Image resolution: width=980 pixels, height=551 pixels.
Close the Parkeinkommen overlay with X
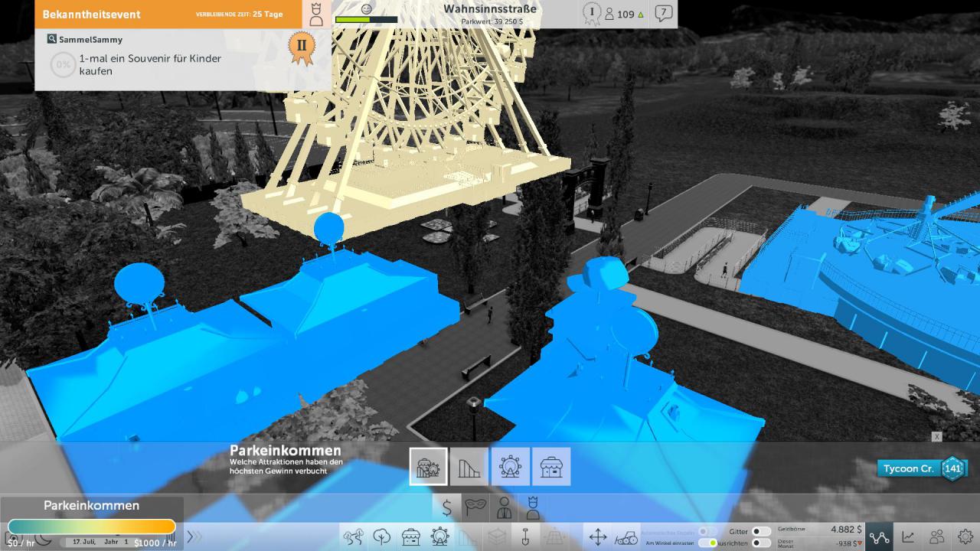936,436
